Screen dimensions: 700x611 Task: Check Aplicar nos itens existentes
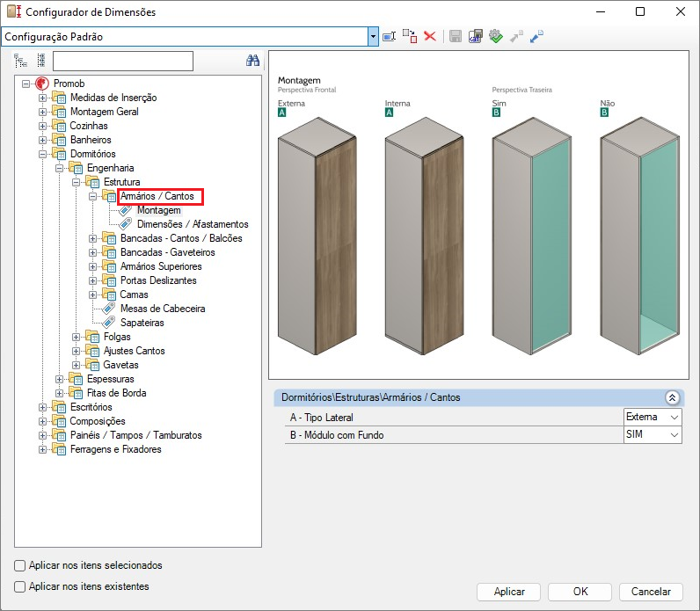20,586
